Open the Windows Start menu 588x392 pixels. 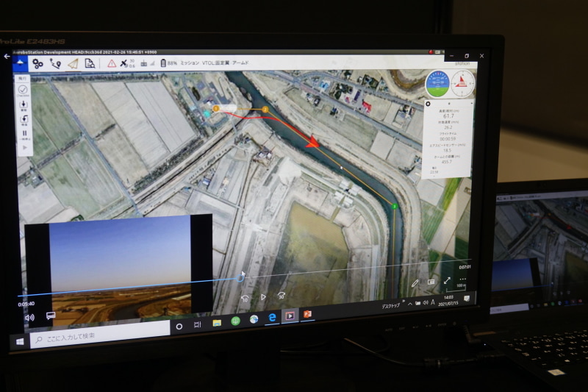[21, 342]
